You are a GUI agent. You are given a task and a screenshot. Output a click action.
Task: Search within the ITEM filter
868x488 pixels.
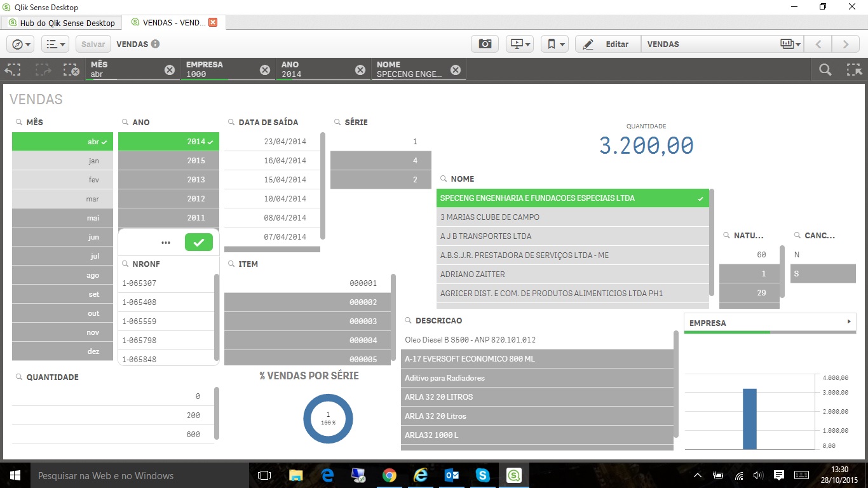pos(231,264)
